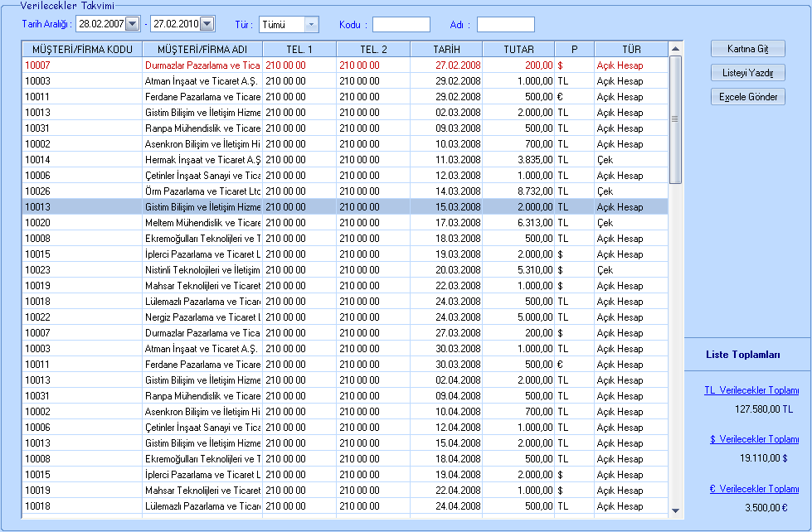Select Nergiz Pazarlama ve Ticaret row
The width and height of the screenshot is (812, 532).
[345, 317]
